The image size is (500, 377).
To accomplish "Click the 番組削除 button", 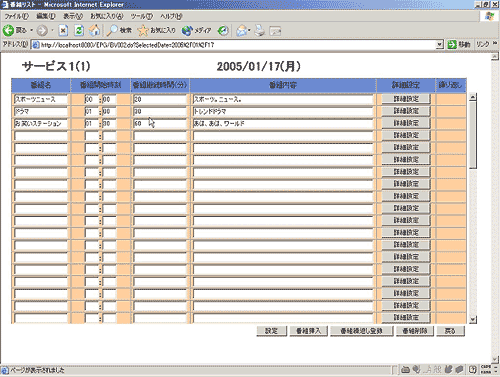I will tap(415, 331).
